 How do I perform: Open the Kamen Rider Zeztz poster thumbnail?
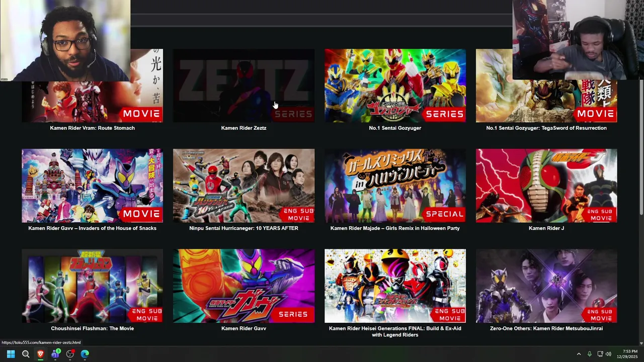(x=244, y=85)
